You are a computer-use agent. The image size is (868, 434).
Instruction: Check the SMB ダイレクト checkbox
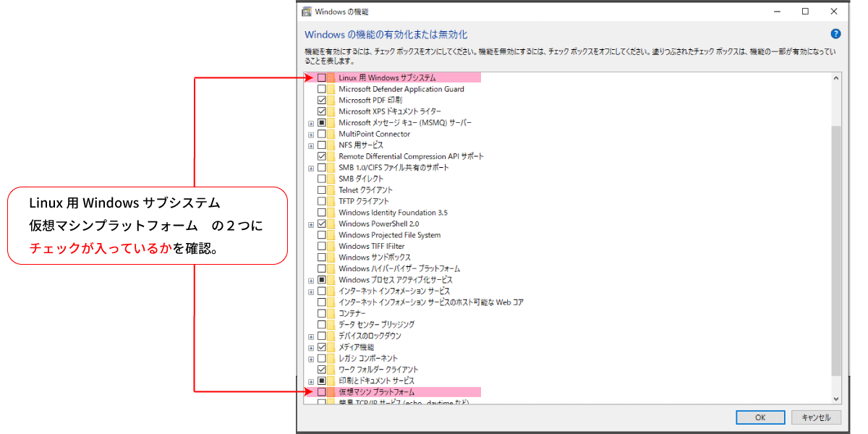(322, 179)
